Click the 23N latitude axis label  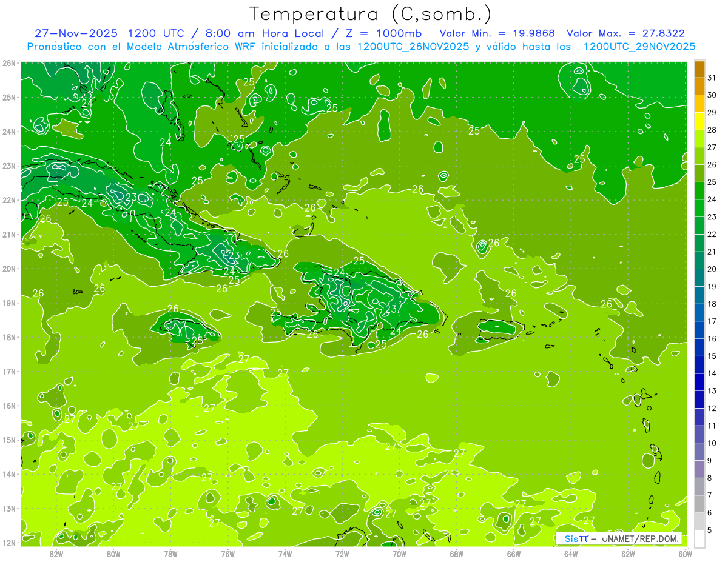(x=9, y=166)
